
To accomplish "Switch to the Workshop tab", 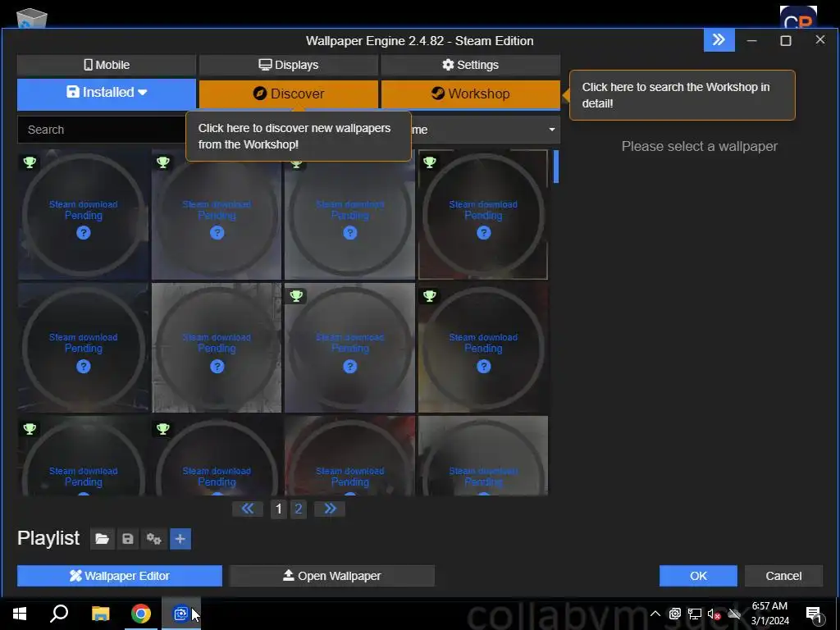I will pos(470,94).
